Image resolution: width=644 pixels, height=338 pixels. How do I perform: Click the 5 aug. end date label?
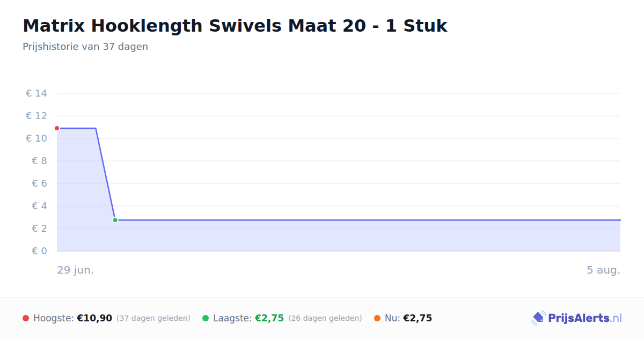tap(603, 270)
